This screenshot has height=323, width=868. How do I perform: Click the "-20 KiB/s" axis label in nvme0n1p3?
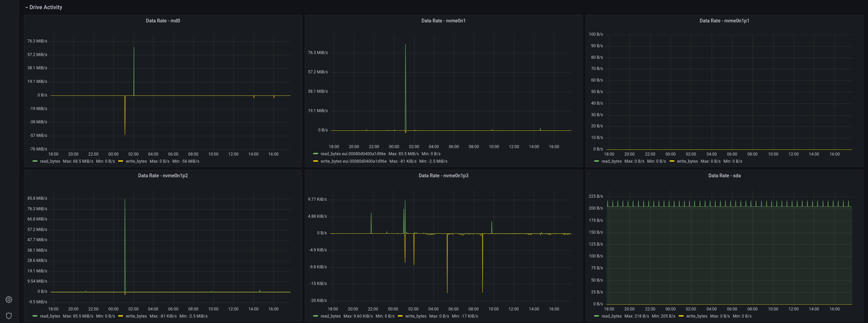[318, 301]
